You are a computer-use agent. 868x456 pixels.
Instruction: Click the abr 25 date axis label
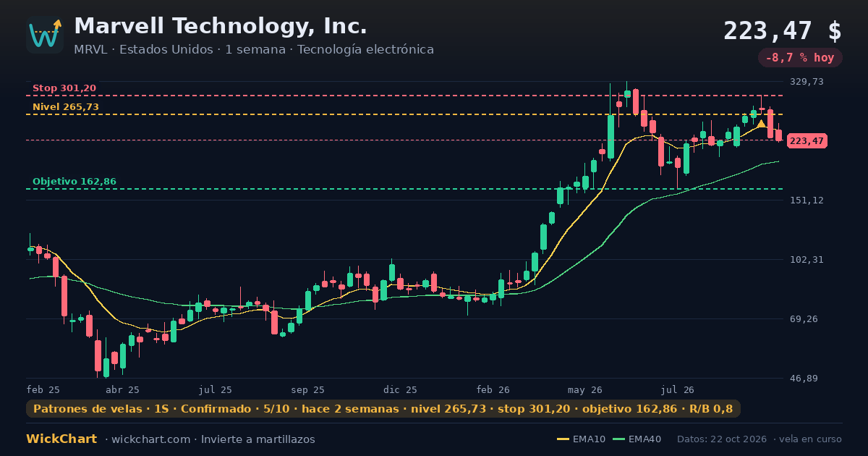coord(122,389)
